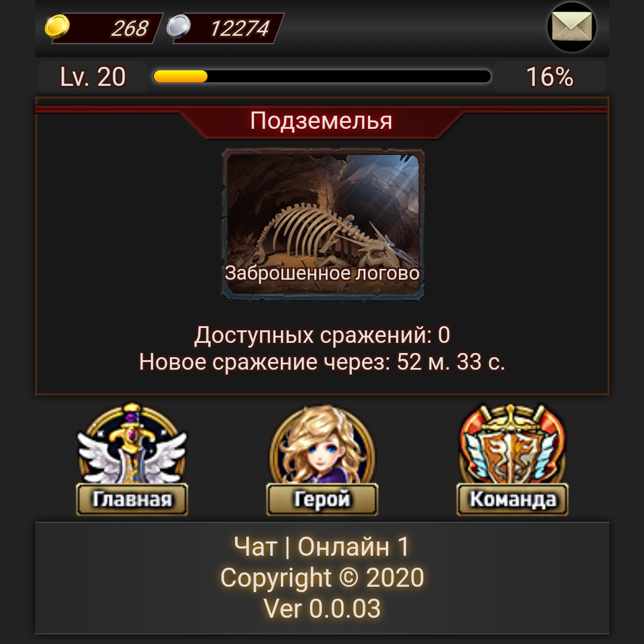Click the Новое сражение через timer text
Screen dimensions: 644x644
(322, 362)
